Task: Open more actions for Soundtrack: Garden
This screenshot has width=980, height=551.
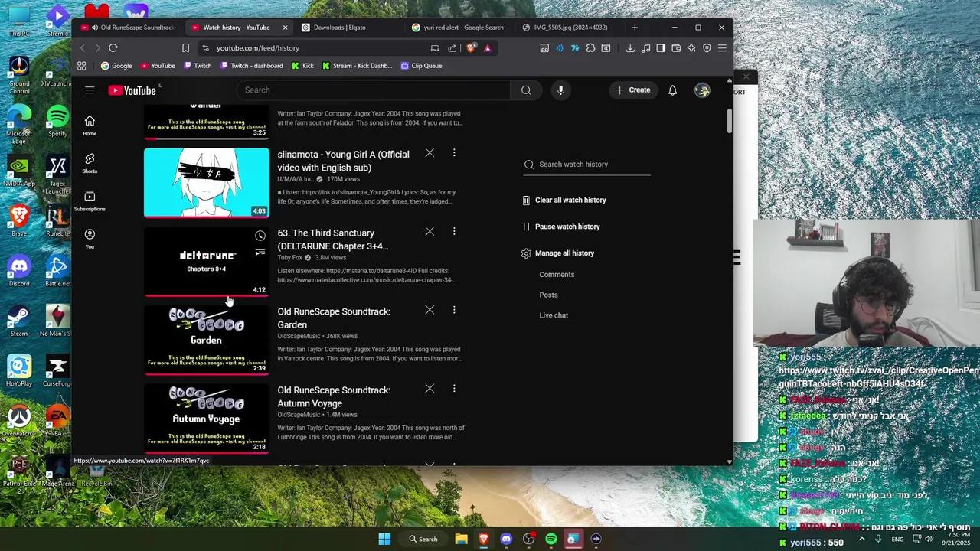Action: click(454, 310)
